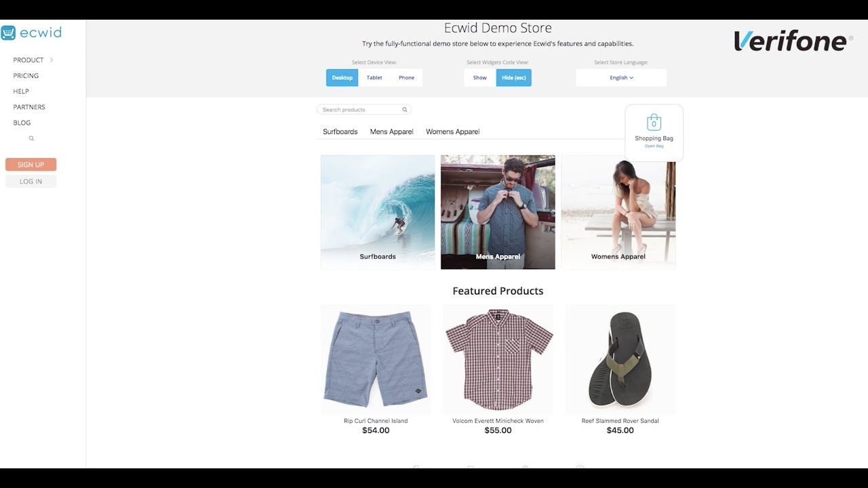Click the Open Bag link
868x488 pixels.
[x=654, y=146]
